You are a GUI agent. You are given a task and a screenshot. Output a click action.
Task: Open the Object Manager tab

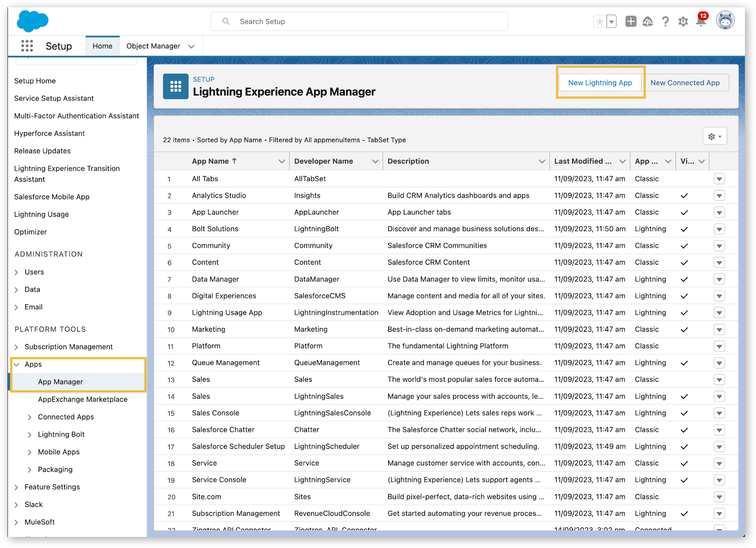coord(153,46)
